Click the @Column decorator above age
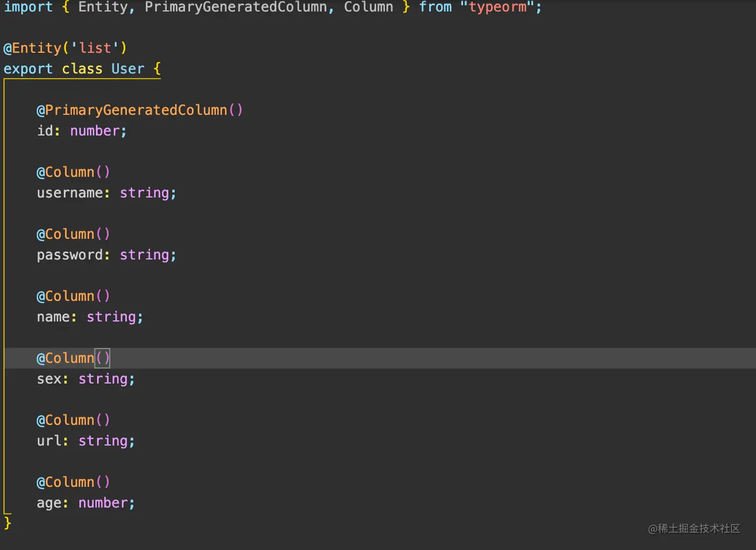The image size is (756, 550). 74,482
